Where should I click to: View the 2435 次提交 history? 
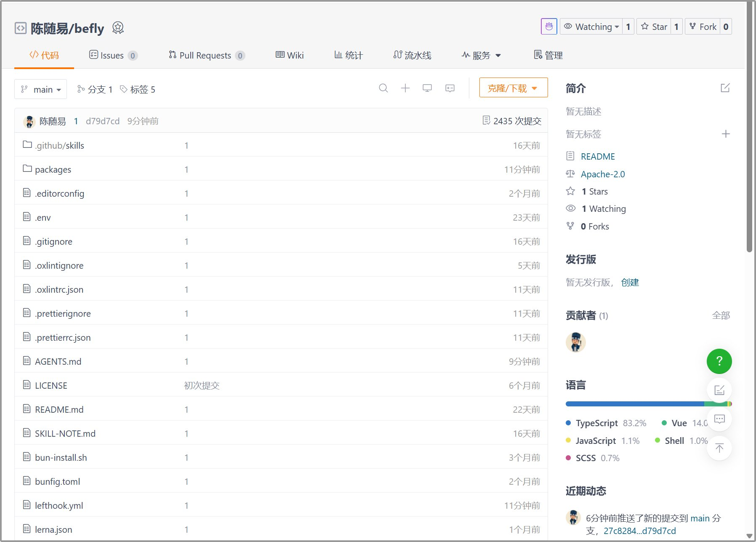[512, 121]
